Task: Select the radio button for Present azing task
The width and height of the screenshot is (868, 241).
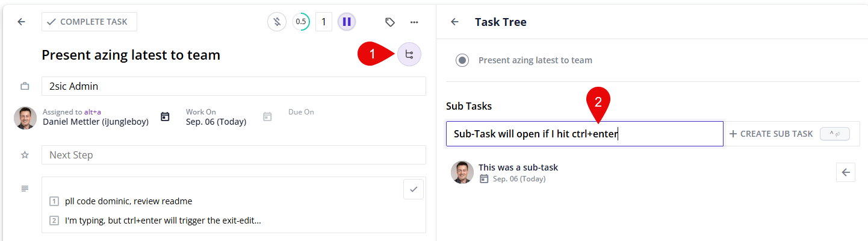Action: 462,60
